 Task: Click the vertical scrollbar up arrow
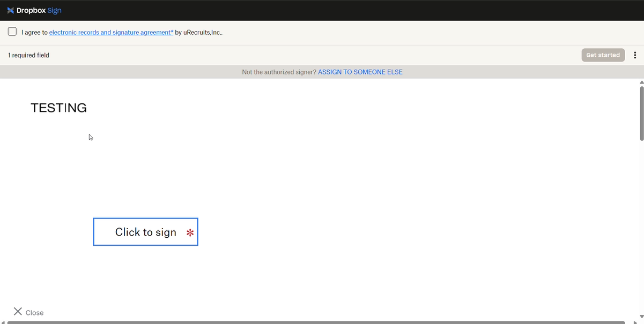641,82
